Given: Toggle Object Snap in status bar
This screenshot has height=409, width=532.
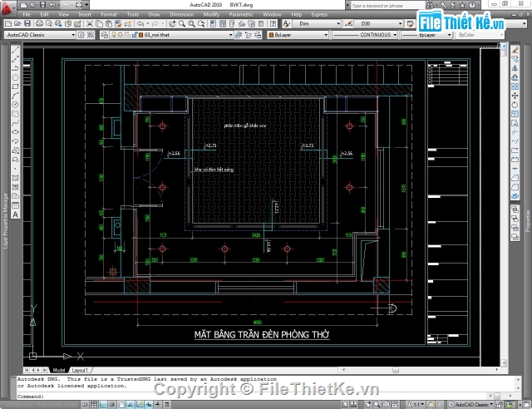Looking at the screenshot, I should point(121,405).
